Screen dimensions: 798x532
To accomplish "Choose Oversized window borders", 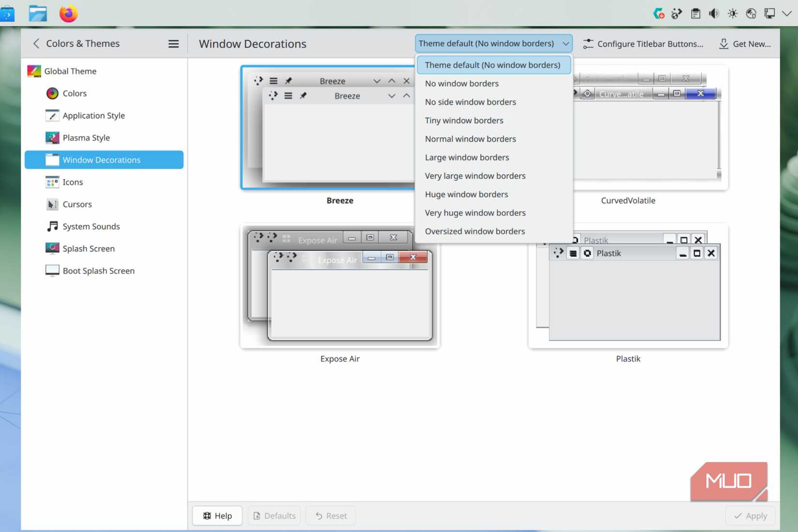I will point(494,231).
